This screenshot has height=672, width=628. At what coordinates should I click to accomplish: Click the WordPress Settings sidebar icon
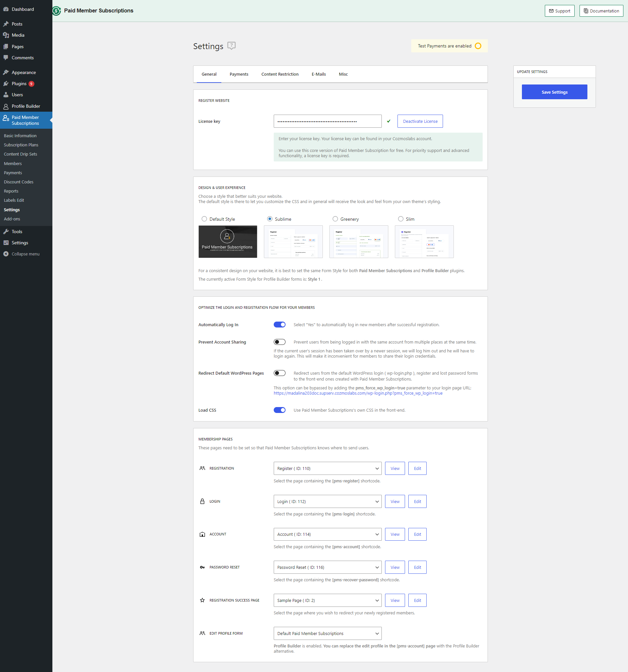point(6,243)
